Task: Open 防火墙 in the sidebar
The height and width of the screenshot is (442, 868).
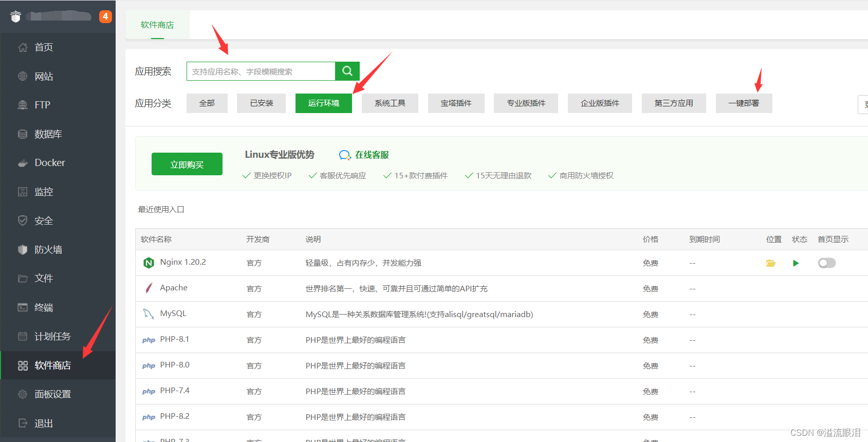Action: 58,250
